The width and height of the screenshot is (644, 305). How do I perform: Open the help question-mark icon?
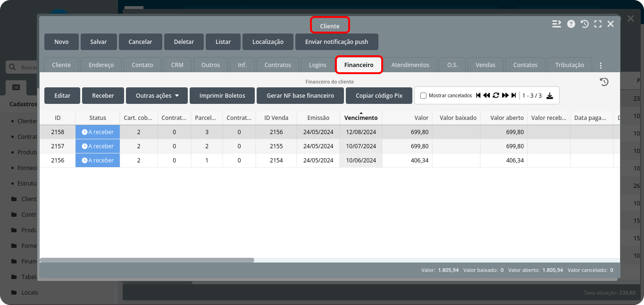coord(571,24)
